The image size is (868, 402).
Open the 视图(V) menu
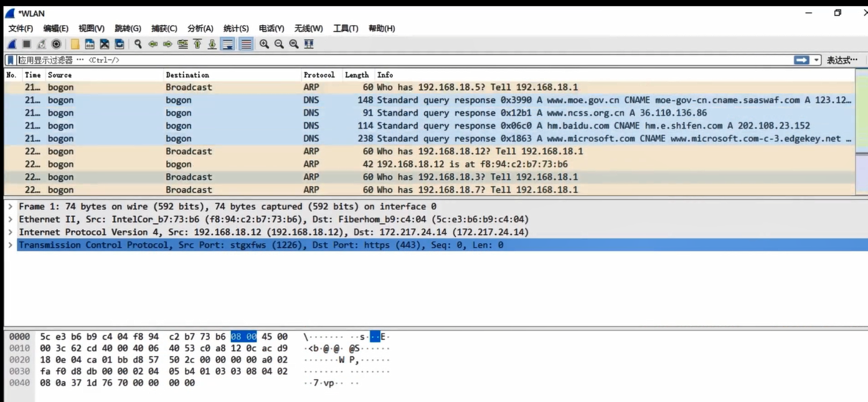click(92, 29)
